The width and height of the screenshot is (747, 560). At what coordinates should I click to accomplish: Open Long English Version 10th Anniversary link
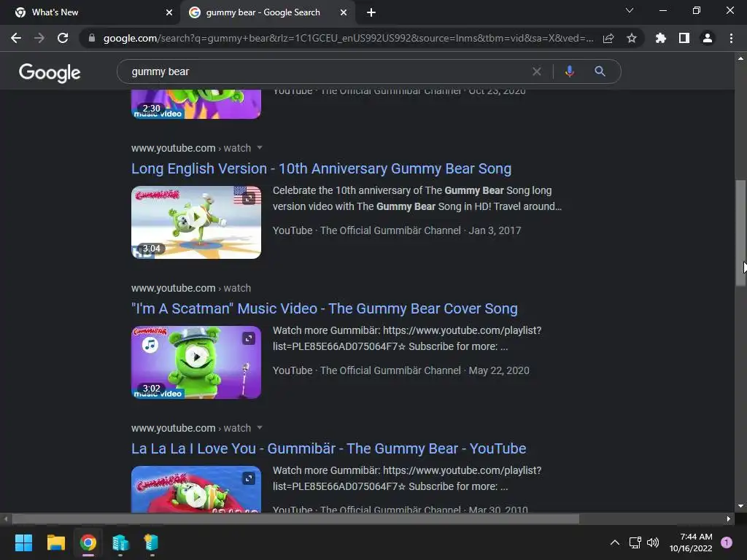coord(321,168)
